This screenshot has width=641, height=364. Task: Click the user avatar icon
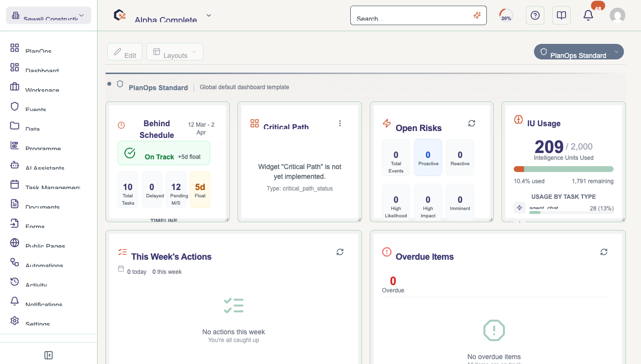coord(618,16)
